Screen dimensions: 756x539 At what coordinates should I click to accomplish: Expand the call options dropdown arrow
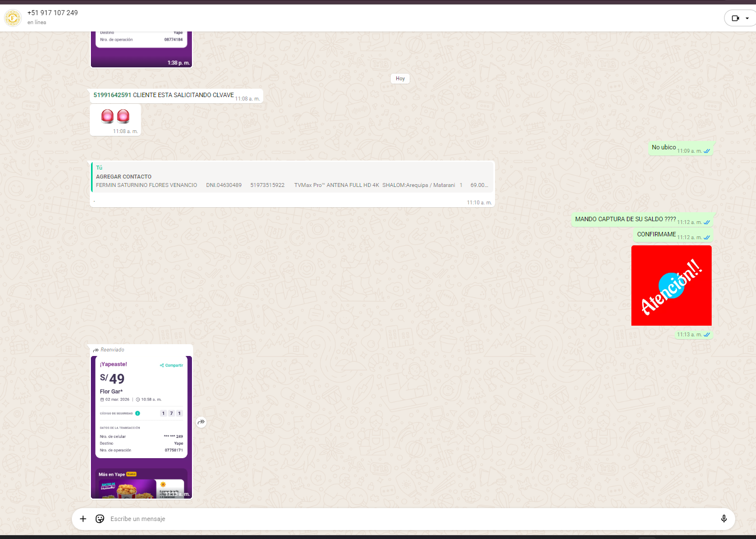click(747, 18)
